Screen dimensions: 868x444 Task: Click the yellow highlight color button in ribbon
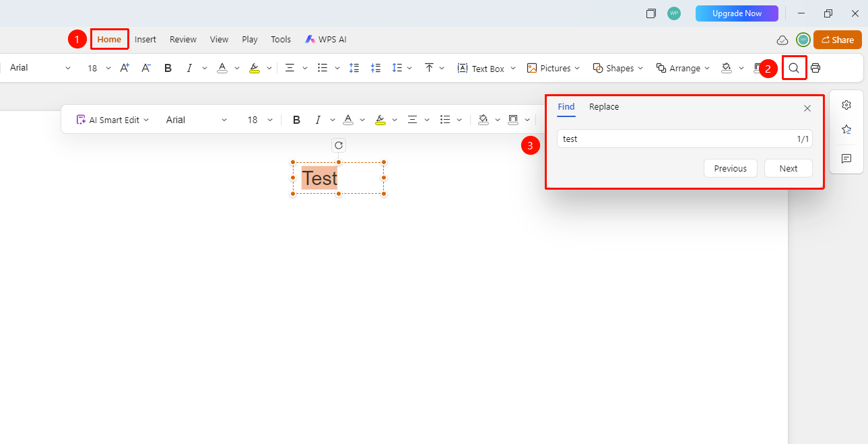pos(254,68)
